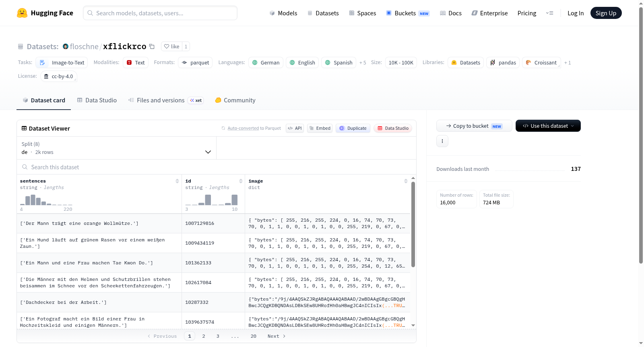Open Data Studio from viewer header
Image resolution: width=644 pixels, height=347 pixels.
393,128
